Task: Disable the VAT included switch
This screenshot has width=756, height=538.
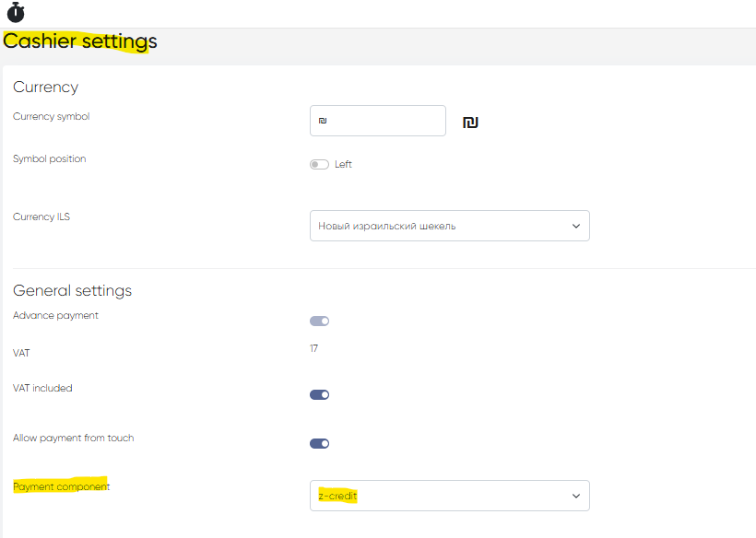Action: 319,395
